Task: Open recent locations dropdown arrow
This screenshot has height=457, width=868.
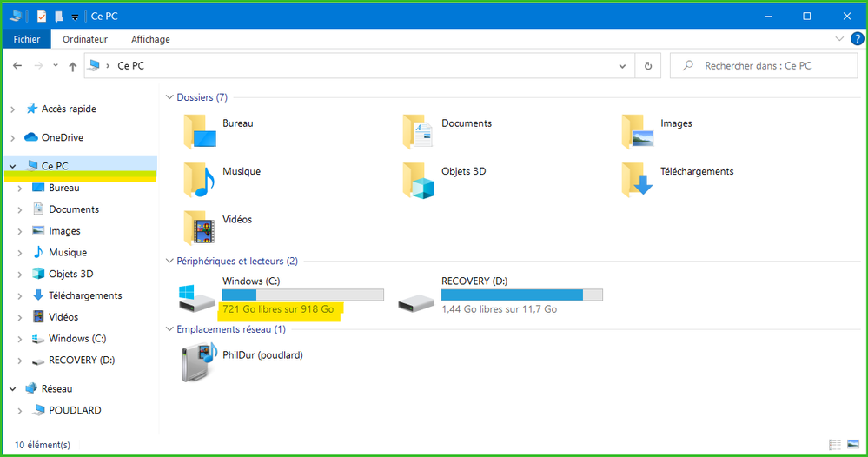Action: pyautogui.click(x=56, y=65)
